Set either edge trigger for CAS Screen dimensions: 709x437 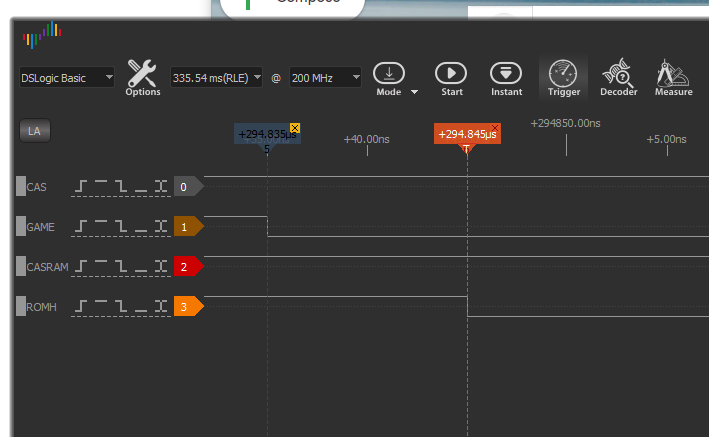[x=161, y=186]
